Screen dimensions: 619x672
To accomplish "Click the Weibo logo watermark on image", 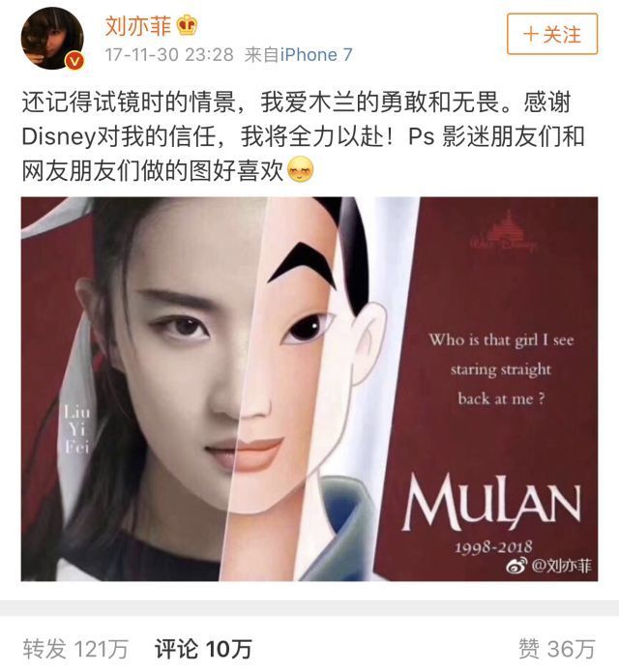I will click(516, 566).
